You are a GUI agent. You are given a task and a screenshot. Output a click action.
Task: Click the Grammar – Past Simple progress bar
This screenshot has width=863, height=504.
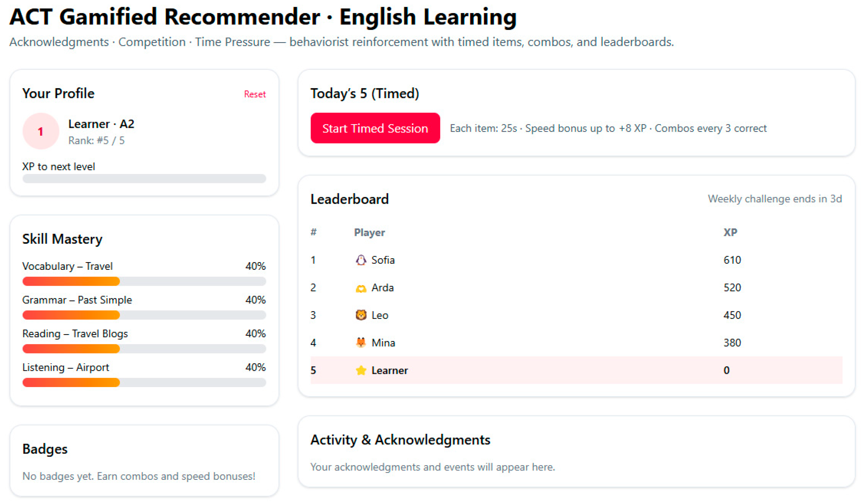pyautogui.click(x=144, y=315)
